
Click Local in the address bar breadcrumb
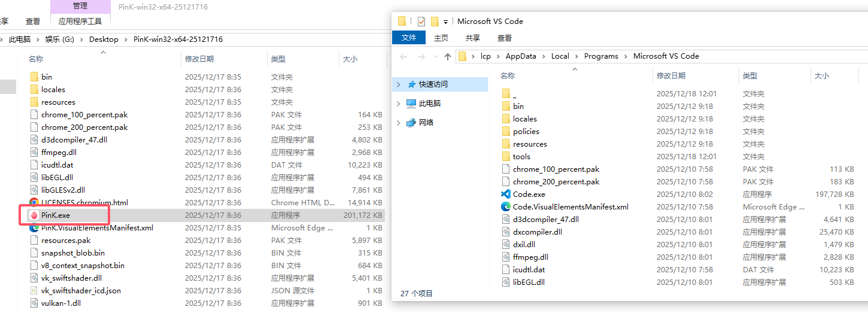click(560, 56)
